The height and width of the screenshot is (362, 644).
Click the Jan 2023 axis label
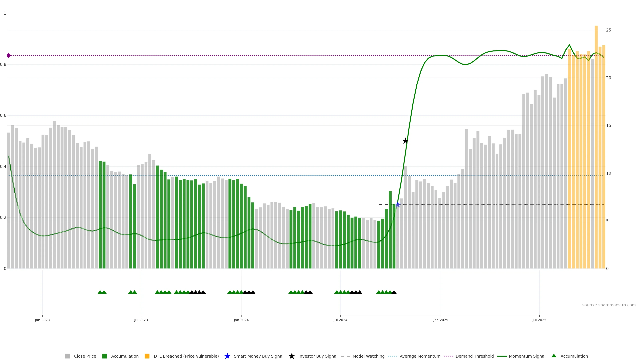click(x=42, y=320)
